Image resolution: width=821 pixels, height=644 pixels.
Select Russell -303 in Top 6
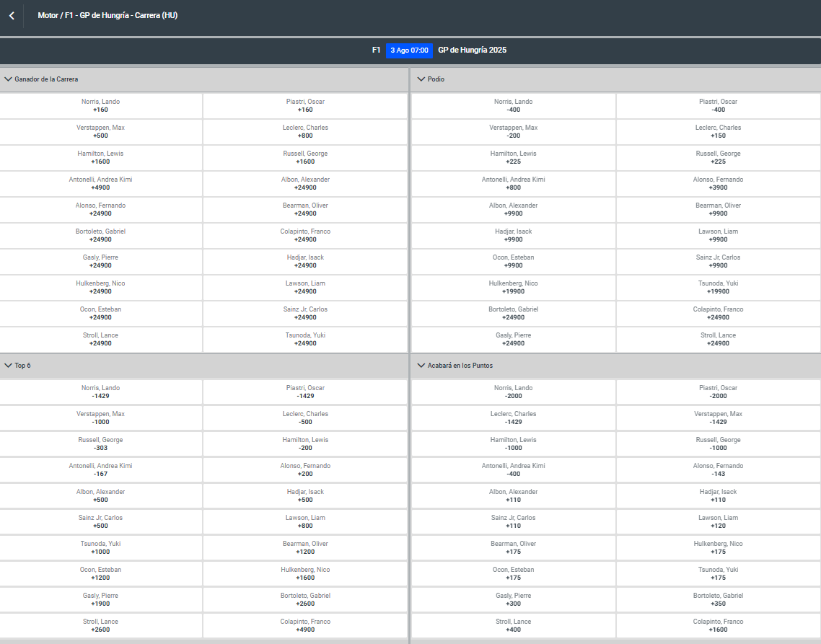point(101,444)
